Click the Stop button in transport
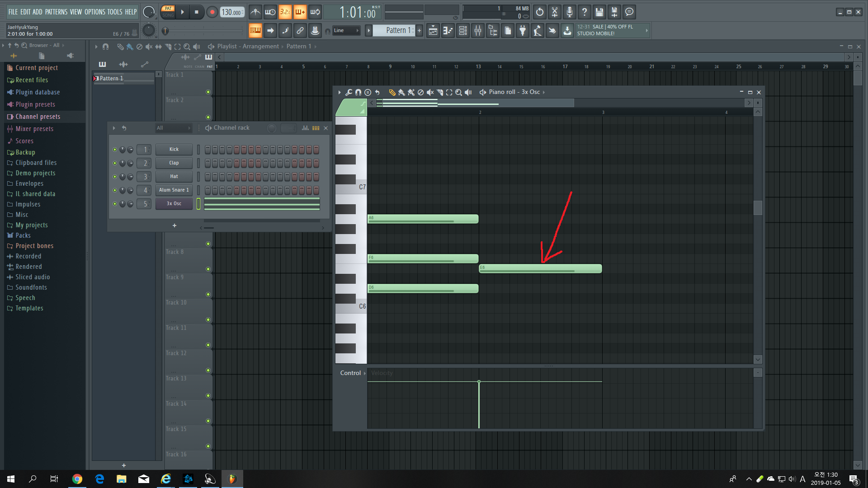 196,12
